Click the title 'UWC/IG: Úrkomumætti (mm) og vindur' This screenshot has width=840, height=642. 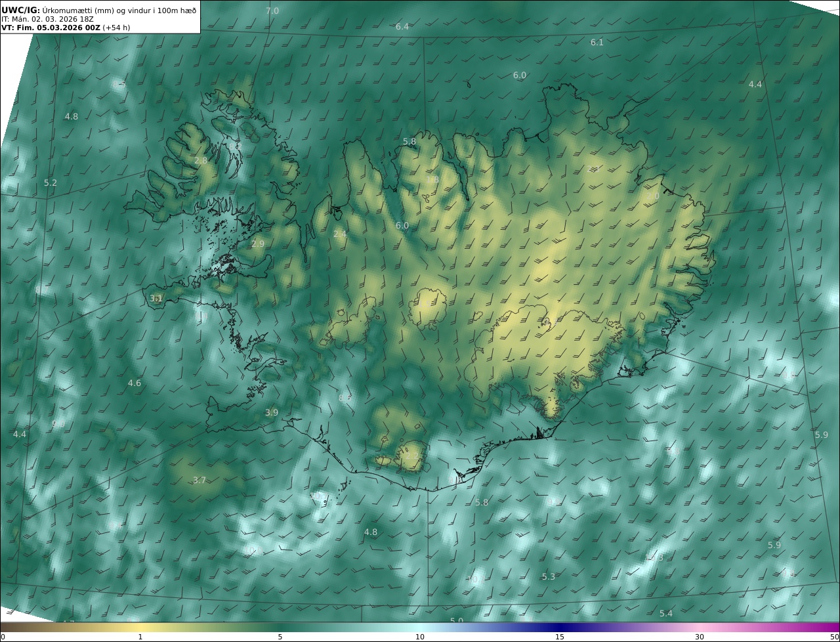98,10
